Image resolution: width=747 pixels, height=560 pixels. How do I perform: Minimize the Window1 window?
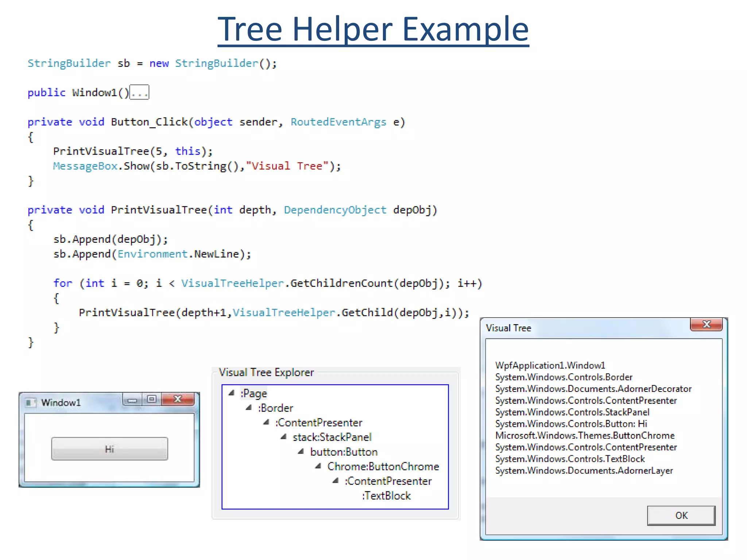click(132, 400)
